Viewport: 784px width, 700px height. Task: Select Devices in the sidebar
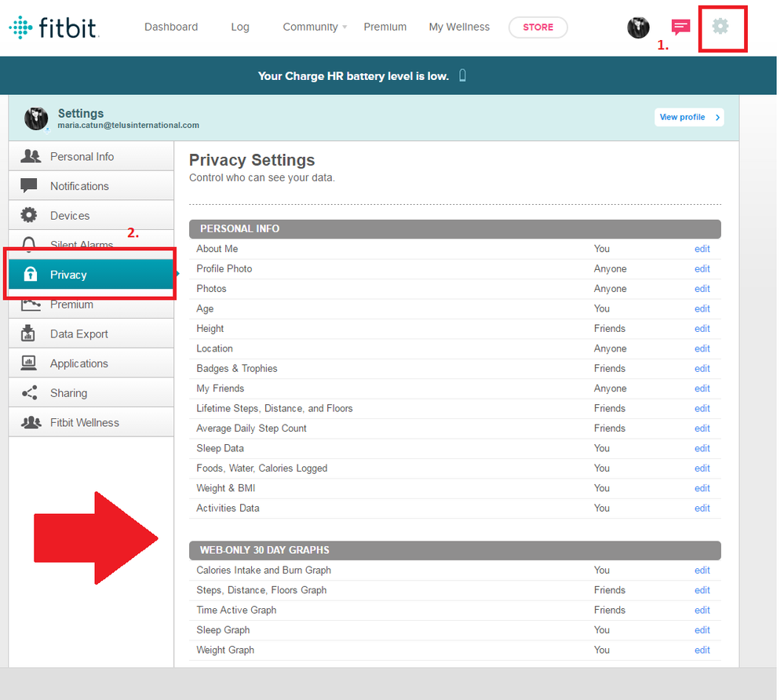(91, 215)
